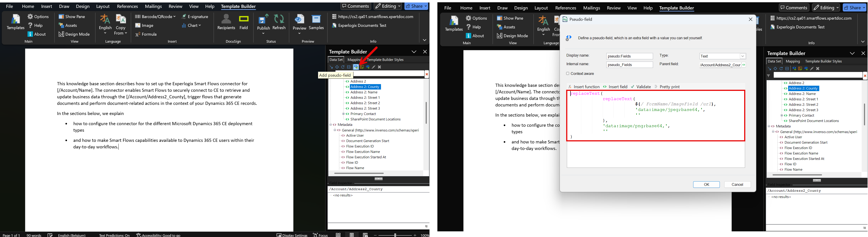Open the Type dropdown in Pseudo-field dialog

click(x=743, y=56)
